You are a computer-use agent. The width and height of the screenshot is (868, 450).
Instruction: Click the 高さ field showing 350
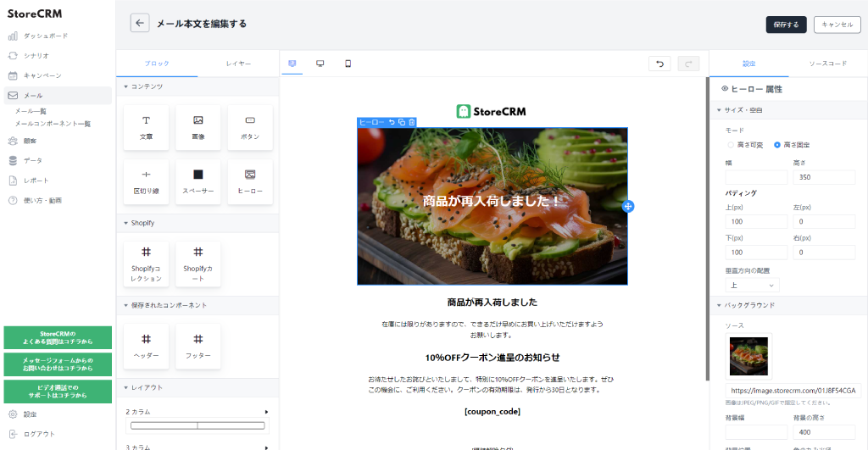(x=824, y=177)
